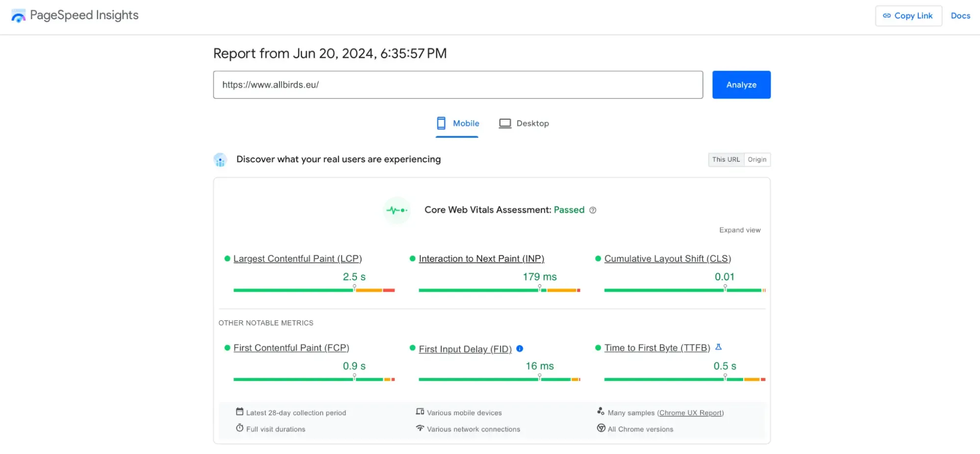Screen dimensions: 980x454
Task: Click the LCP distribution bar
Action: pos(314,290)
